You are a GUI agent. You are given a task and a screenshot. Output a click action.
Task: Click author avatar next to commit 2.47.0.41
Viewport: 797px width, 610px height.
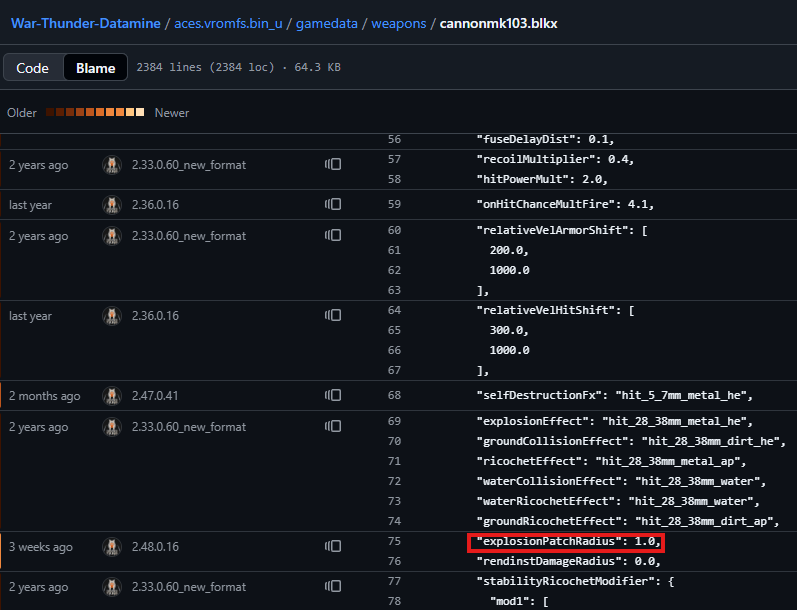[112, 396]
